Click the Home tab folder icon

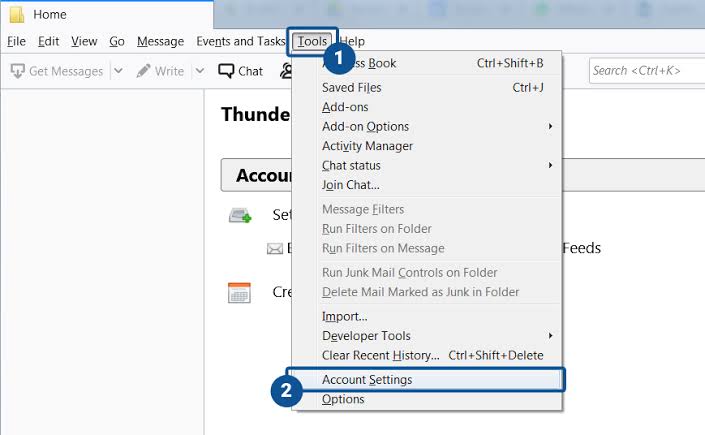tap(17, 14)
